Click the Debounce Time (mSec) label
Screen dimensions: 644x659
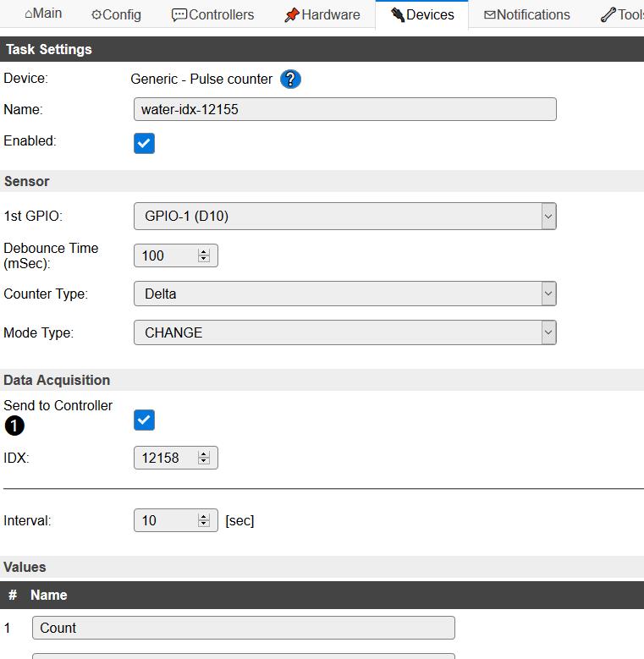(x=51, y=255)
